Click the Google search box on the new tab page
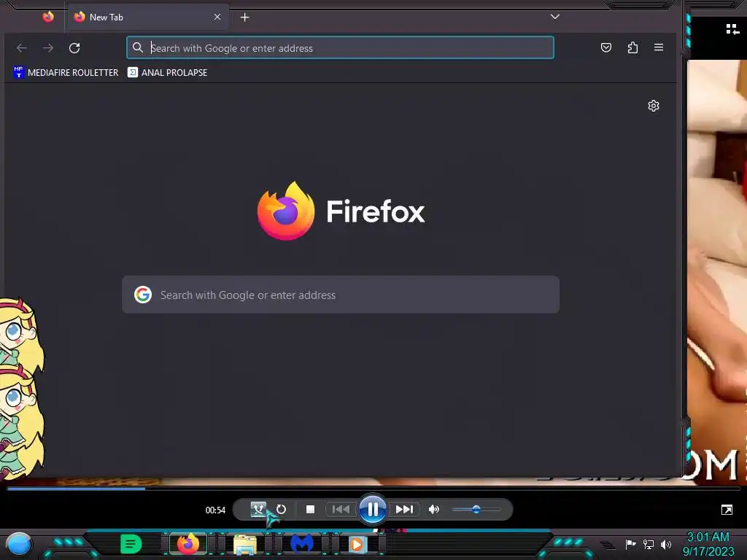This screenshot has height=560, width=747. click(341, 295)
